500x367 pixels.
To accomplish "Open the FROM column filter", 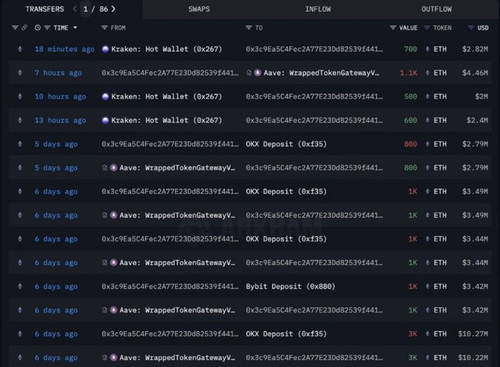I will coord(104,28).
